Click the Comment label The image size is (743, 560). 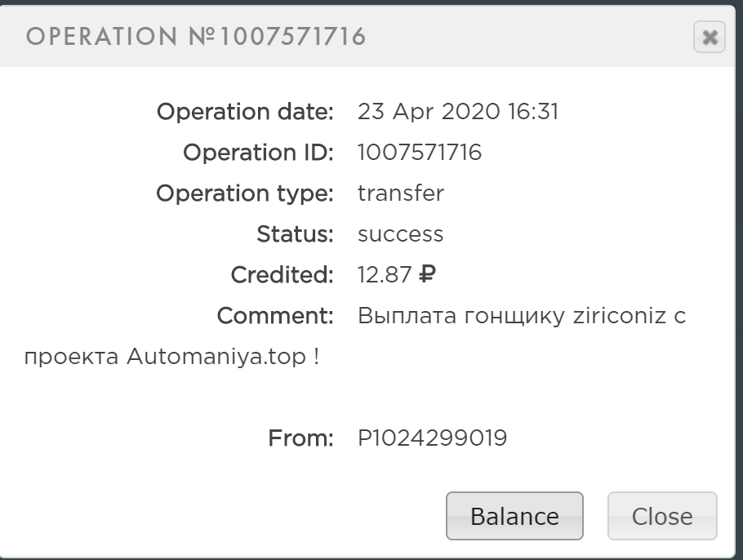[275, 316]
